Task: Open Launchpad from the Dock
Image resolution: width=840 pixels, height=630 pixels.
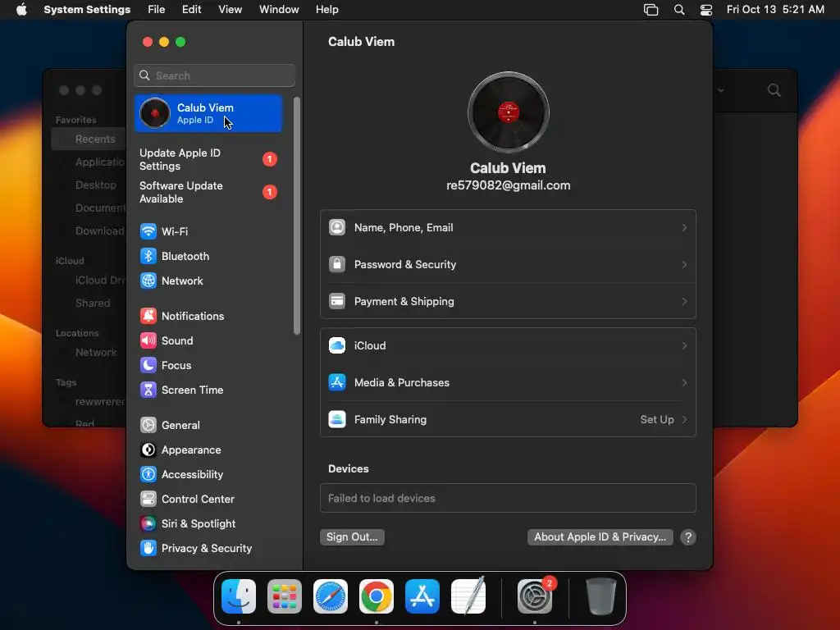Action: tap(285, 596)
